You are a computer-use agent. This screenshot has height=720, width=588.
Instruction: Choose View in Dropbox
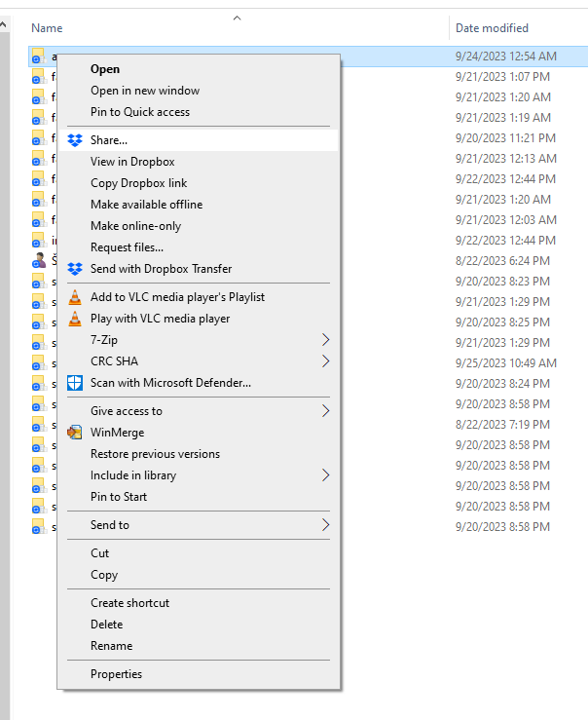[x=199, y=162]
